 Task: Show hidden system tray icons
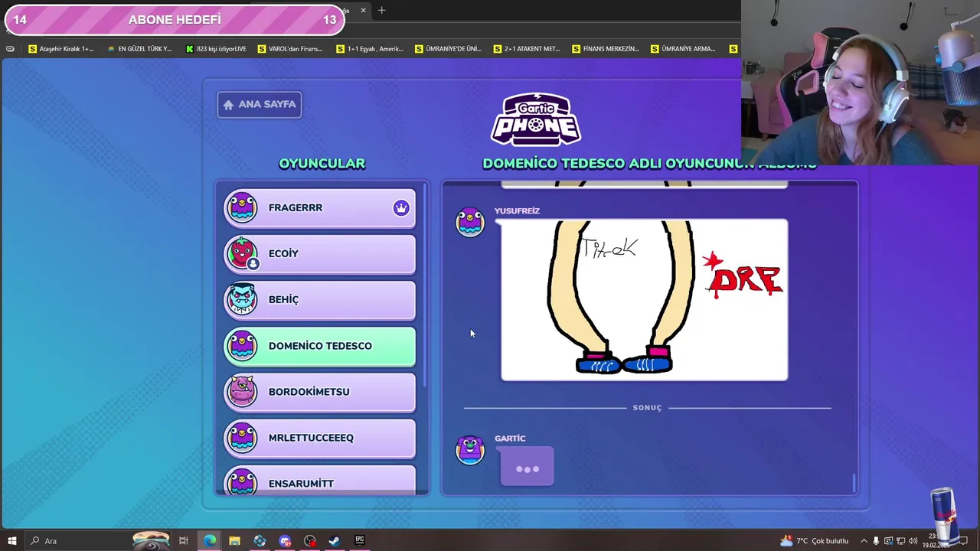coord(864,541)
